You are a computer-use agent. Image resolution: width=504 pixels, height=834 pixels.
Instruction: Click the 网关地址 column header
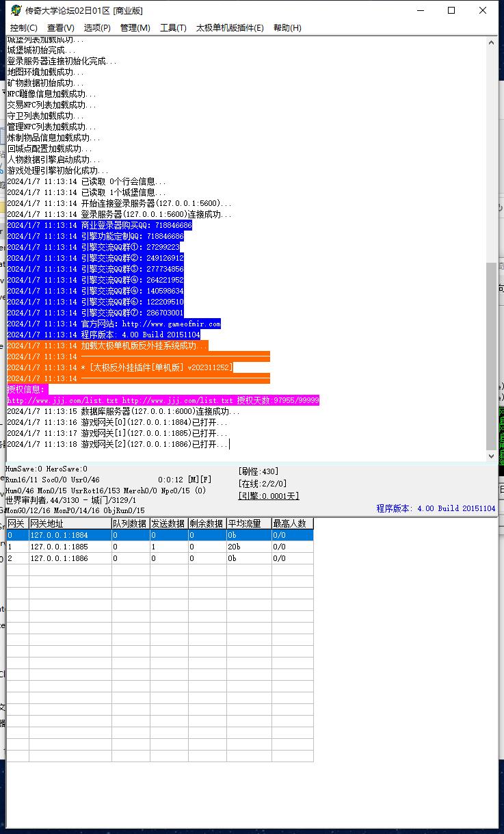click(x=70, y=523)
